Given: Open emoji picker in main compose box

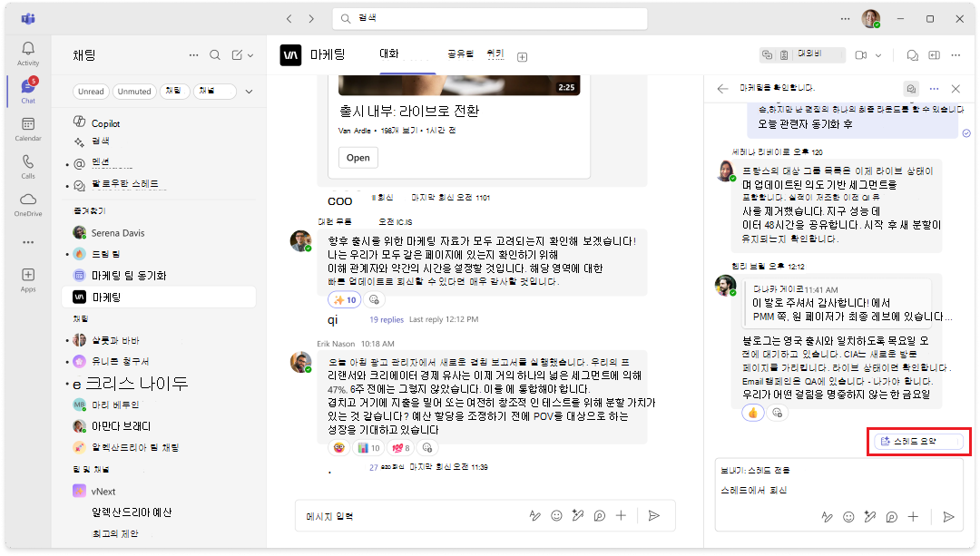Looking at the screenshot, I should click(x=556, y=515).
